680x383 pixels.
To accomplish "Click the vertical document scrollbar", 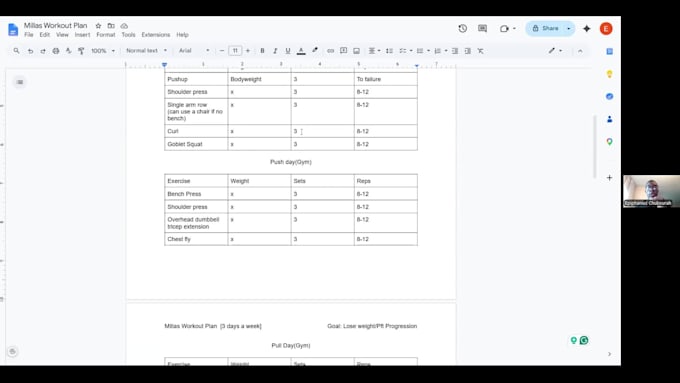I will coord(594,146).
